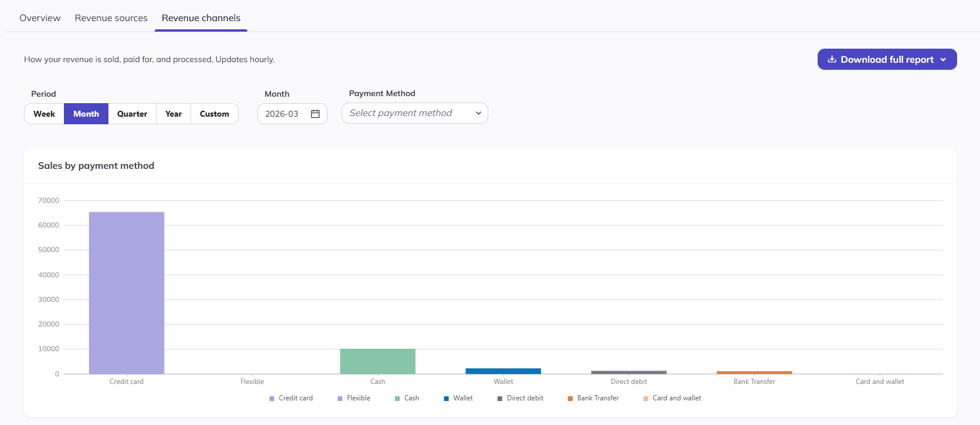Expand the Download full report chevron
The image size is (980, 425).
943,60
